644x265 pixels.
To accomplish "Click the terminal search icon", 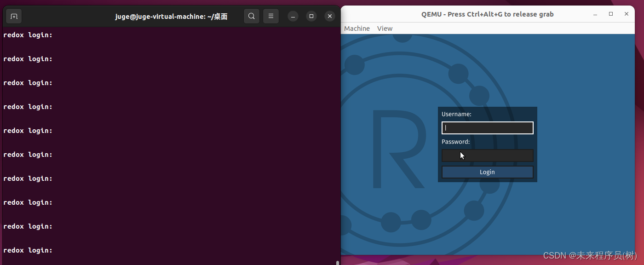I will point(251,16).
